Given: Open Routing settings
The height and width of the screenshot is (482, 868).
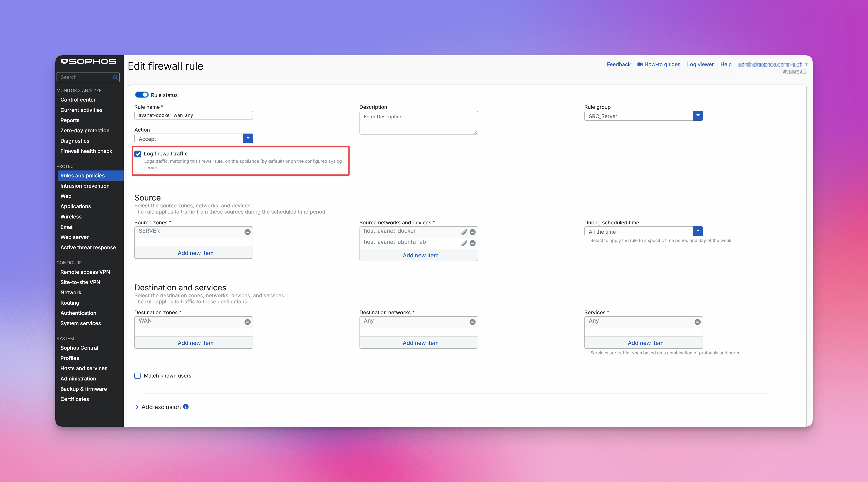Looking at the screenshot, I should click(69, 302).
